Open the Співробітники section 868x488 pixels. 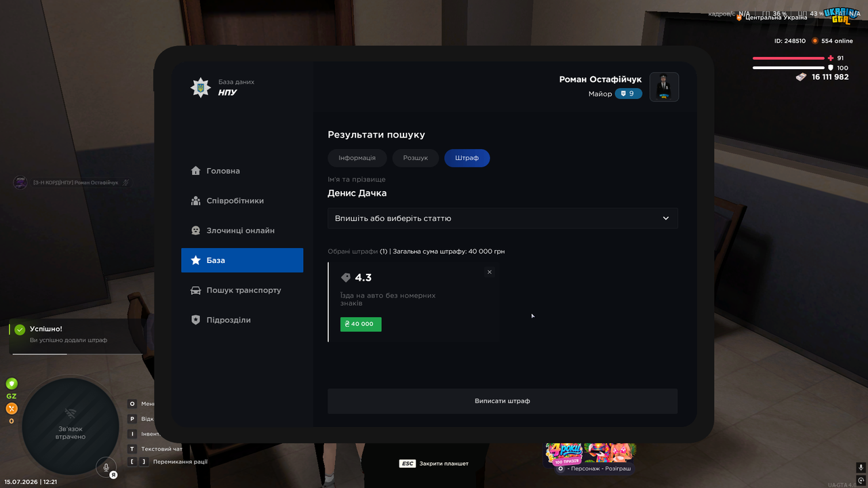pyautogui.click(x=242, y=201)
